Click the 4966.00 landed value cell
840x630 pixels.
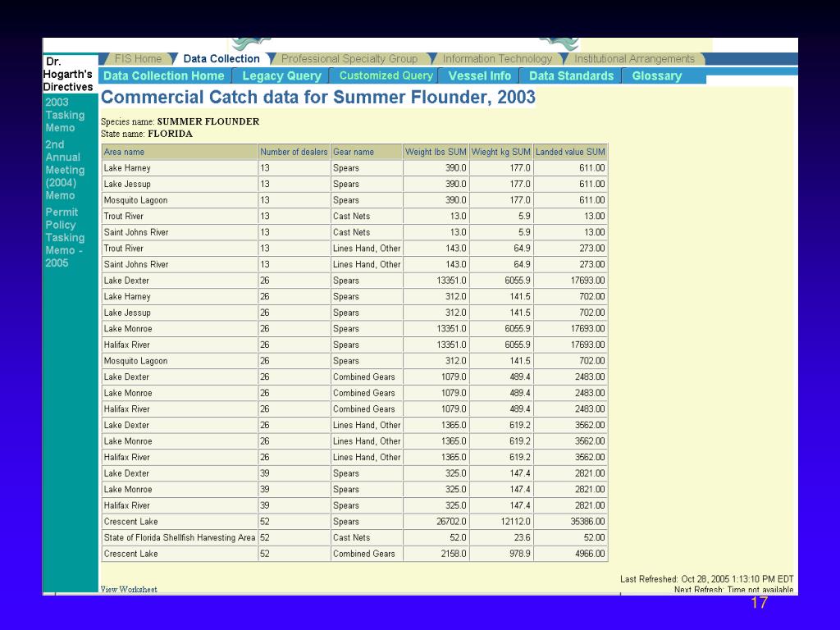pos(571,554)
